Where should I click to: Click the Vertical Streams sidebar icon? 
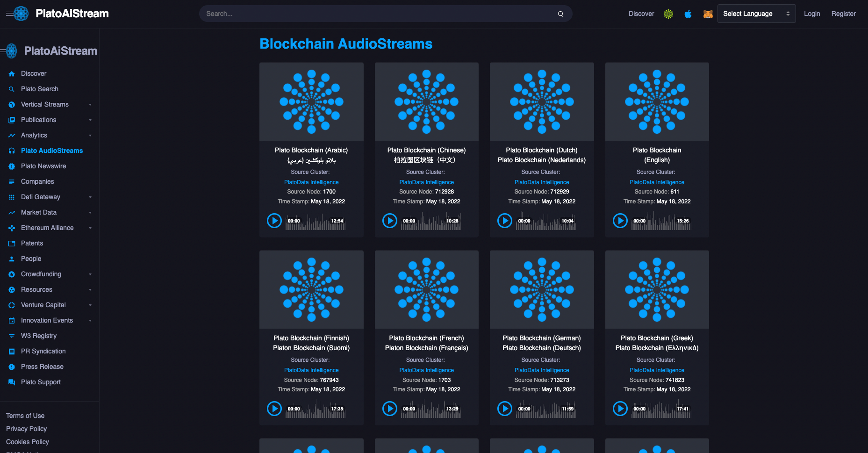coord(12,105)
